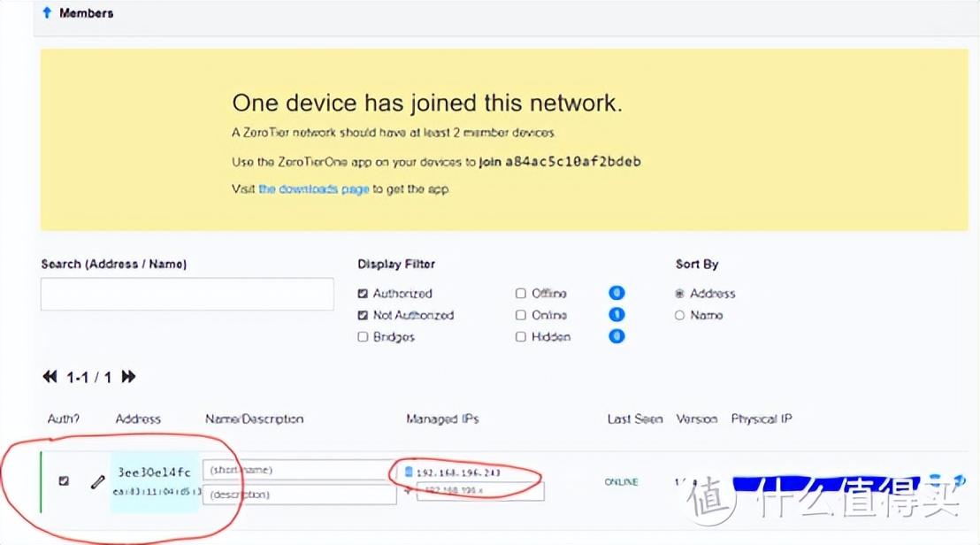This screenshot has height=545, width=980.
Task: Select Sort By Name radio option
Action: tap(679, 315)
